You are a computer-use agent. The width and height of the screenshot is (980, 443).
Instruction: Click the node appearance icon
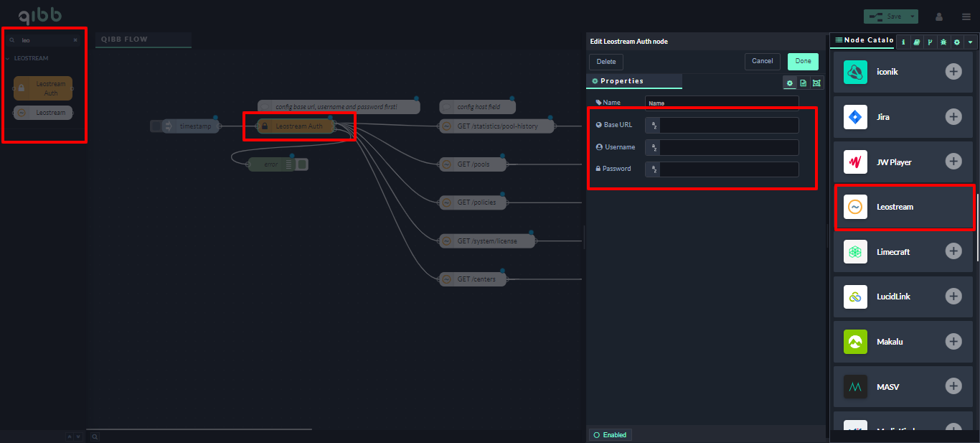816,83
